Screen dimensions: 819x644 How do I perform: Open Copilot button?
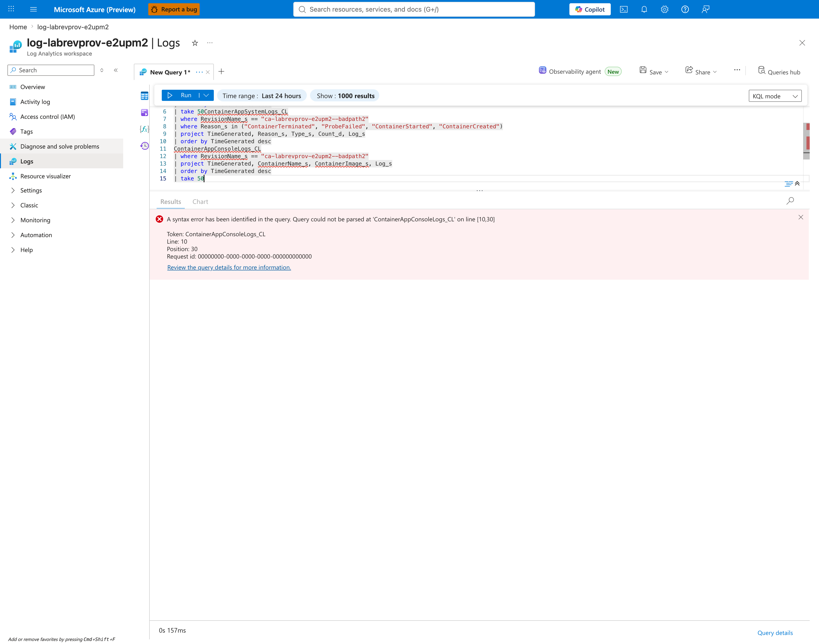click(x=590, y=10)
